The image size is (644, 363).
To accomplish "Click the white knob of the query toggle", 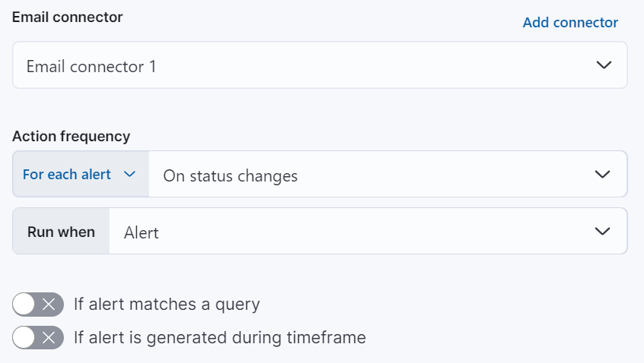I will tap(25, 305).
